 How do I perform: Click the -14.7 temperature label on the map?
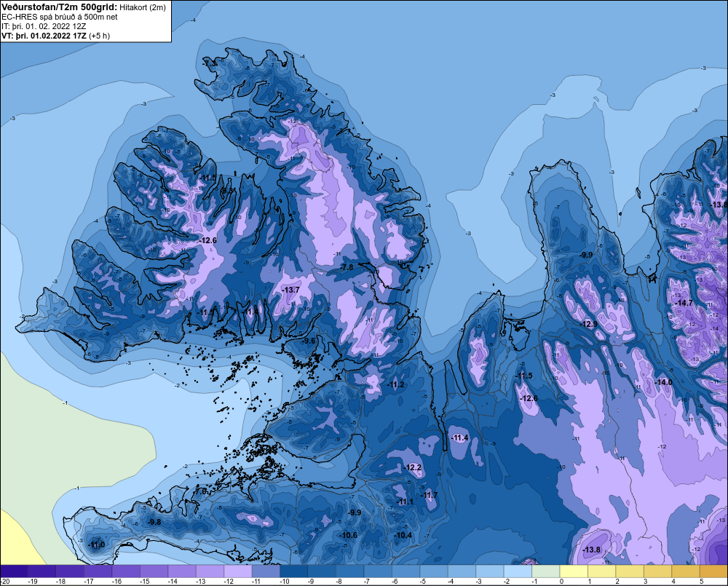[684, 303]
